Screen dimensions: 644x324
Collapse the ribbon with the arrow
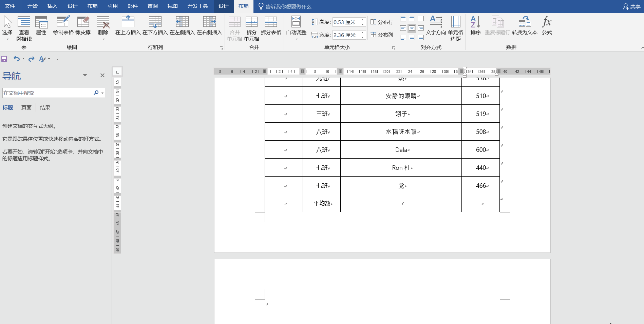(x=642, y=48)
